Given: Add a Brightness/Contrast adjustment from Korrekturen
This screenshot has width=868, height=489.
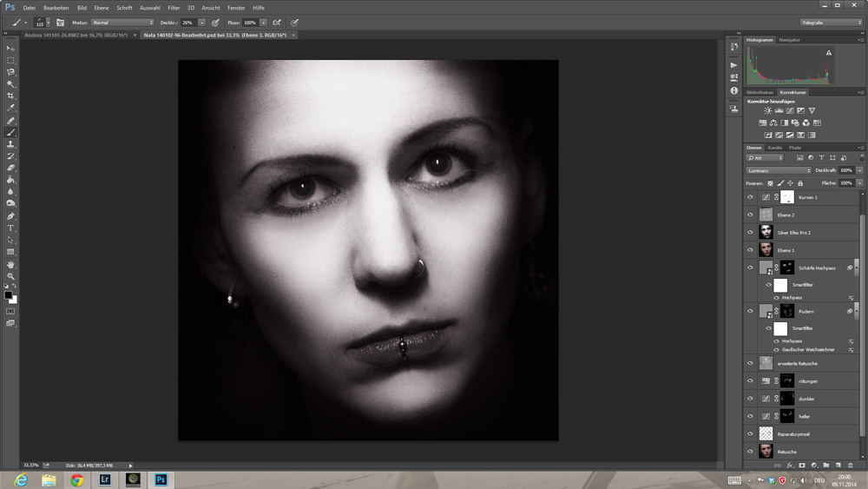Looking at the screenshot, I should [767, 111].
